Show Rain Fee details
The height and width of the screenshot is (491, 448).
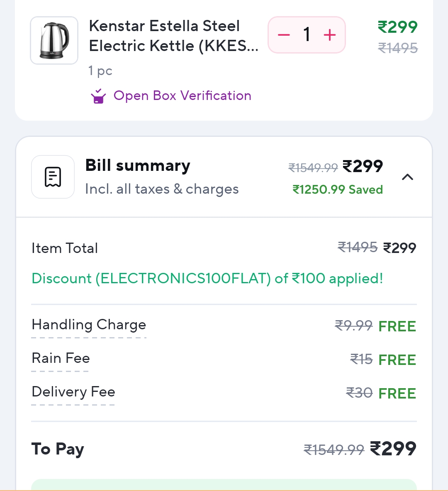click(61, 358)
